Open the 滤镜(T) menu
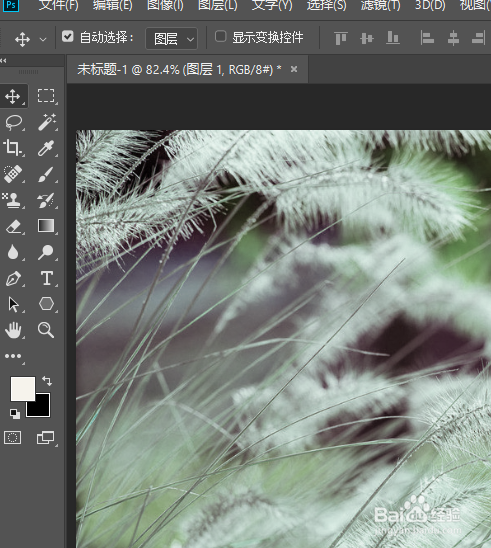491x548 pixels. [381, 6]
